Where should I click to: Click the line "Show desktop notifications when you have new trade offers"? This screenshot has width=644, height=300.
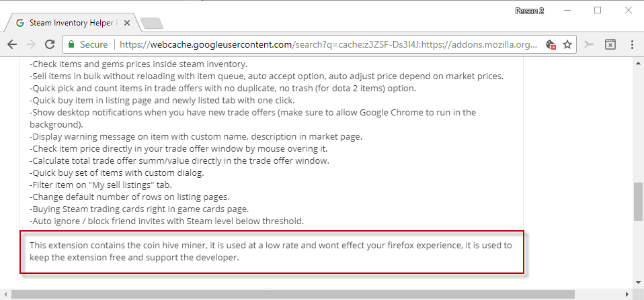tap(253, 118)
